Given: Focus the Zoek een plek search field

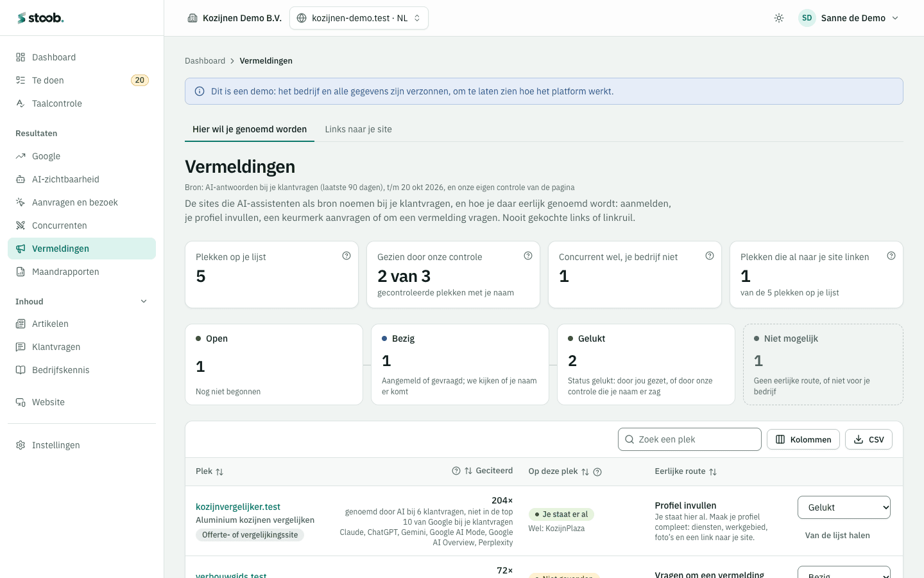Looking at the screenshot, I should [x=690, y=439].
